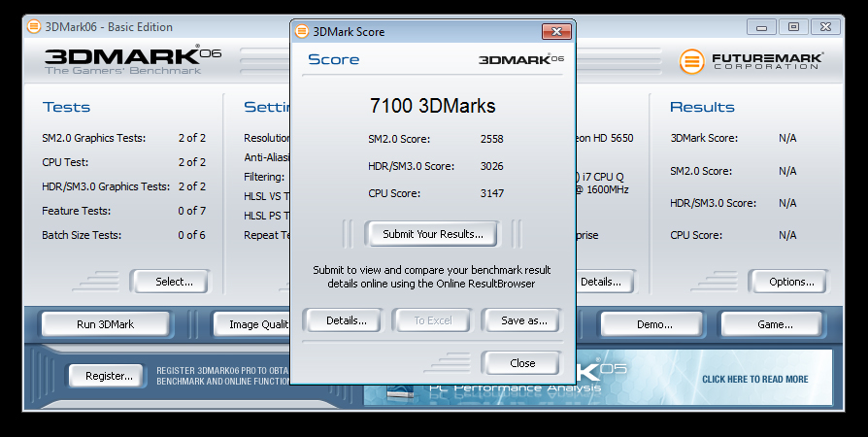
Task: Click the PCMark05 advertisement banner
Action: [x=598, y=377]
